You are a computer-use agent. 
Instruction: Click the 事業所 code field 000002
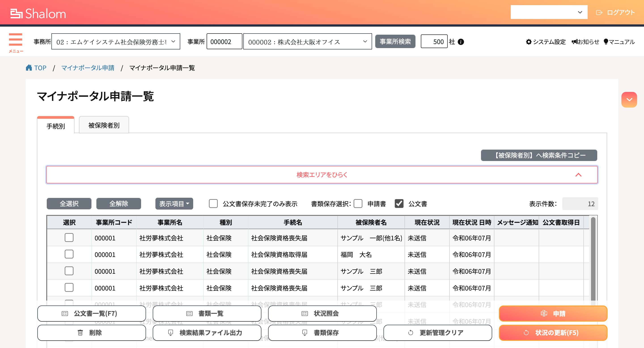tap(224, 42)
